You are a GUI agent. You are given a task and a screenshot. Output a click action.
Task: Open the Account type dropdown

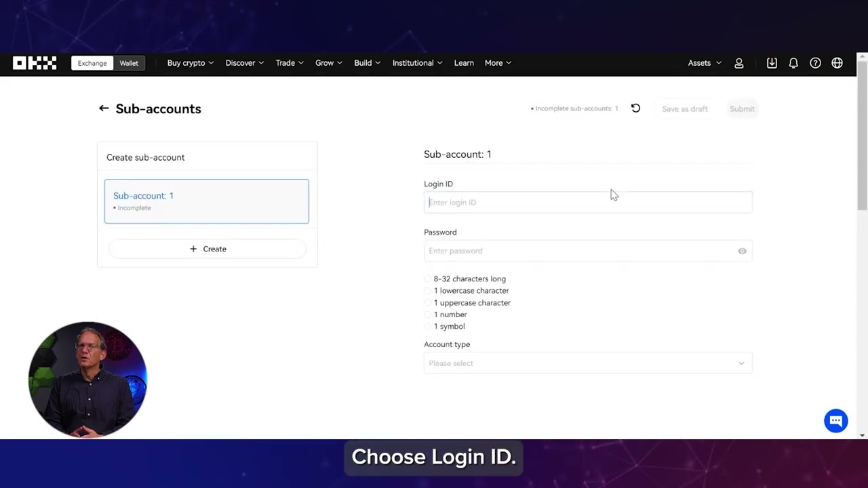point(588,363)
